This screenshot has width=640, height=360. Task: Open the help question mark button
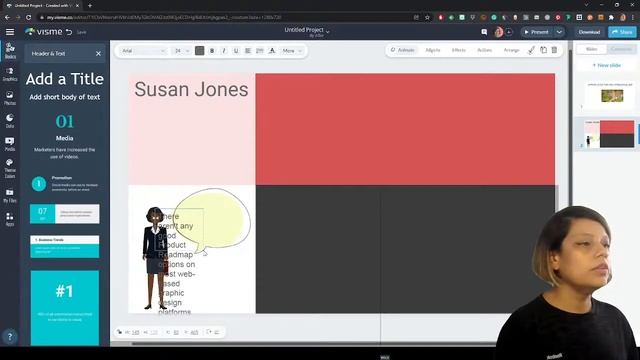pyautogui.click(x=10, y=337)
